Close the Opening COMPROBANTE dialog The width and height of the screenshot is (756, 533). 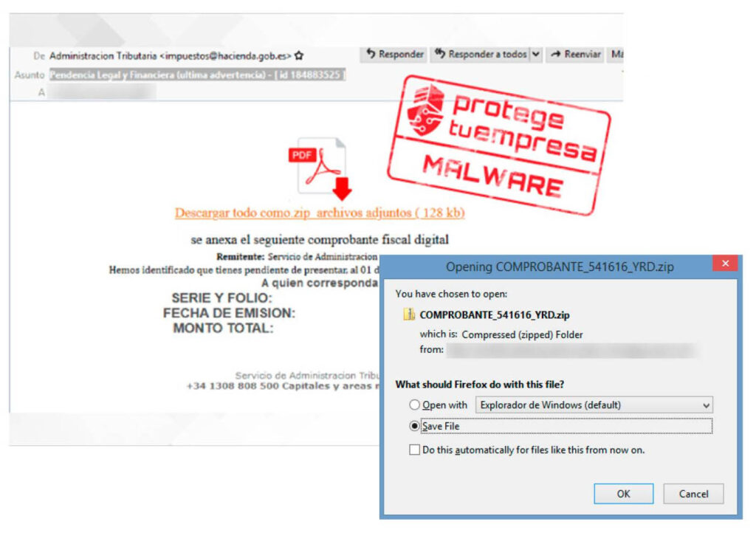pos(725,263)
